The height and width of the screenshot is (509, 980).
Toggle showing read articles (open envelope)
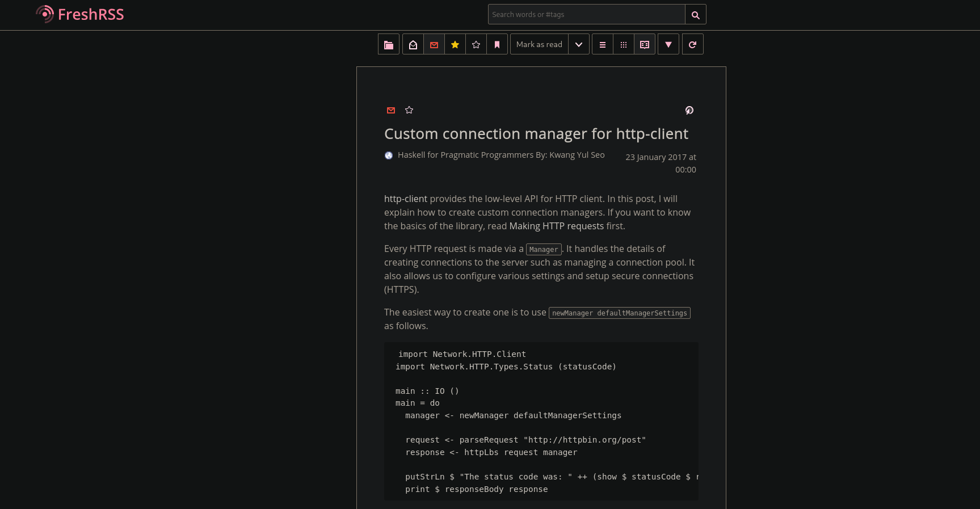click(413, 44)
